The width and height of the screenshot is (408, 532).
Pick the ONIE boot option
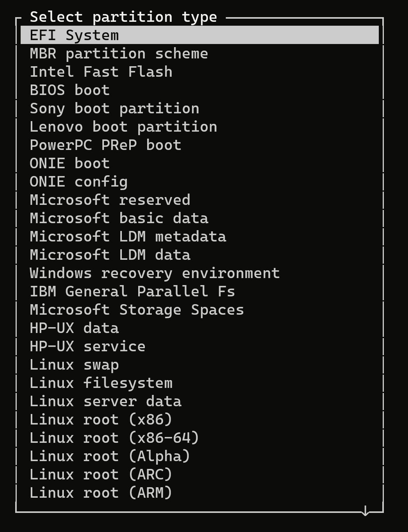tap(70, 163)
